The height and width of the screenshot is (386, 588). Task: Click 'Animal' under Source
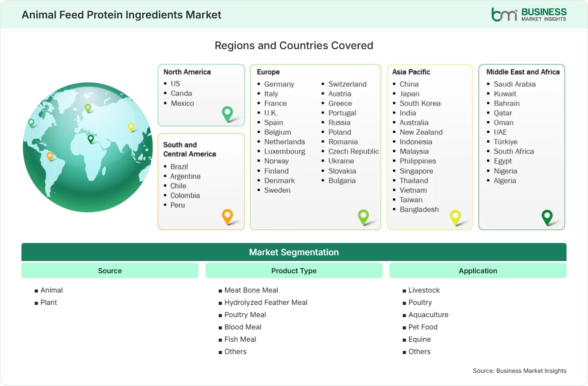tap(52, 290)
